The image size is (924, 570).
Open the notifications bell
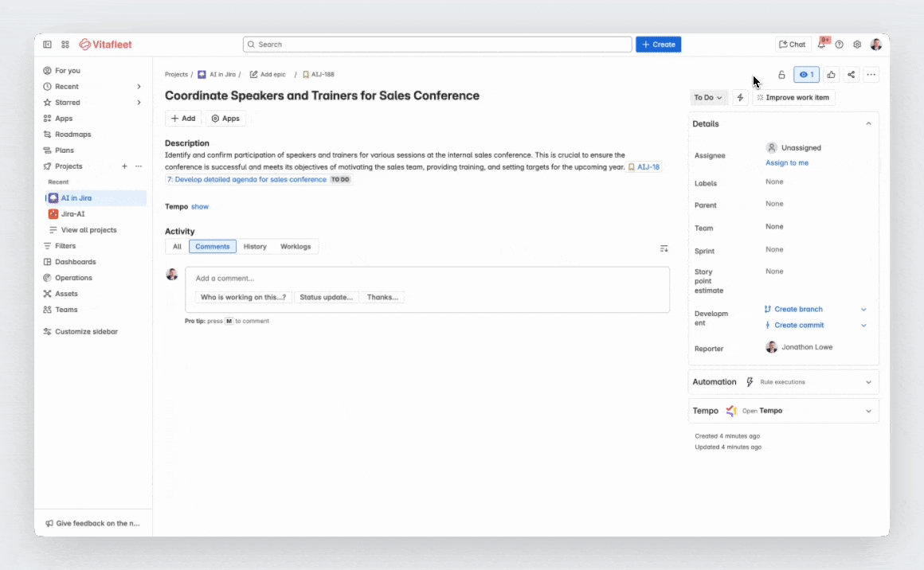821,44
